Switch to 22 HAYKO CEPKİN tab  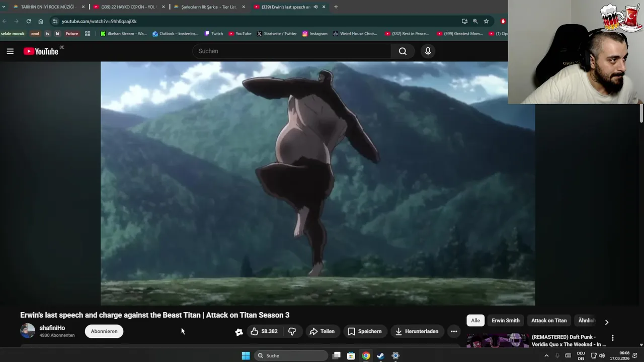129,7
